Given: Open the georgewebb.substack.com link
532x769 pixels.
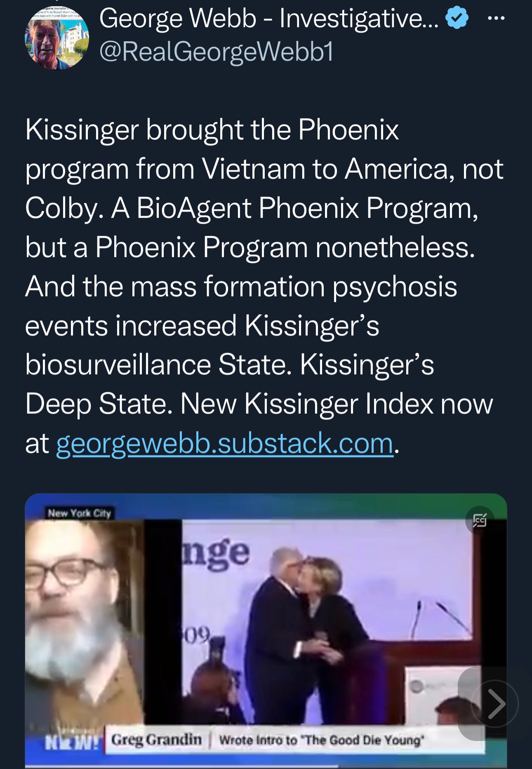Looking at the screenshot, I should pyautogui.click(x=224, y=443).
